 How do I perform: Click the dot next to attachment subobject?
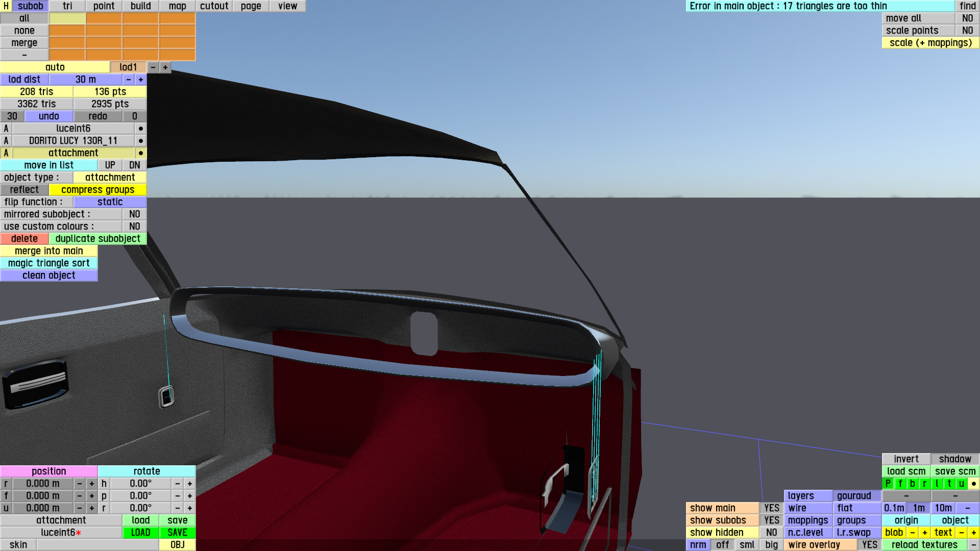coord(140,153)
